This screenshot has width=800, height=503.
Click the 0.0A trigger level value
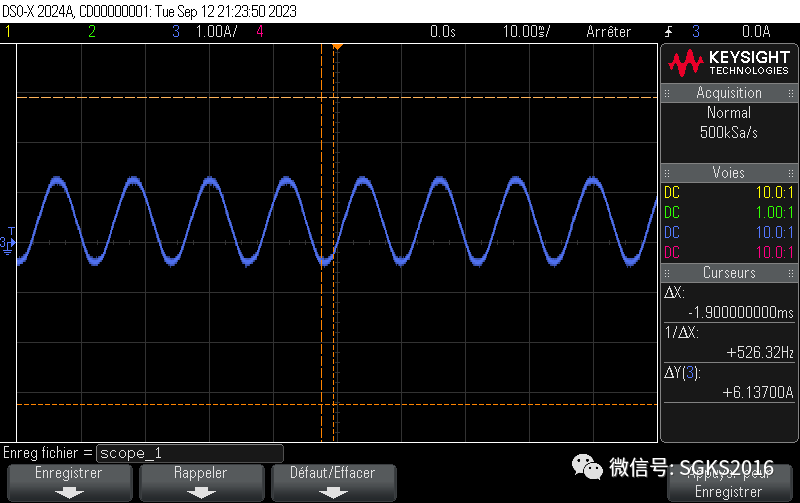[756, 32]
